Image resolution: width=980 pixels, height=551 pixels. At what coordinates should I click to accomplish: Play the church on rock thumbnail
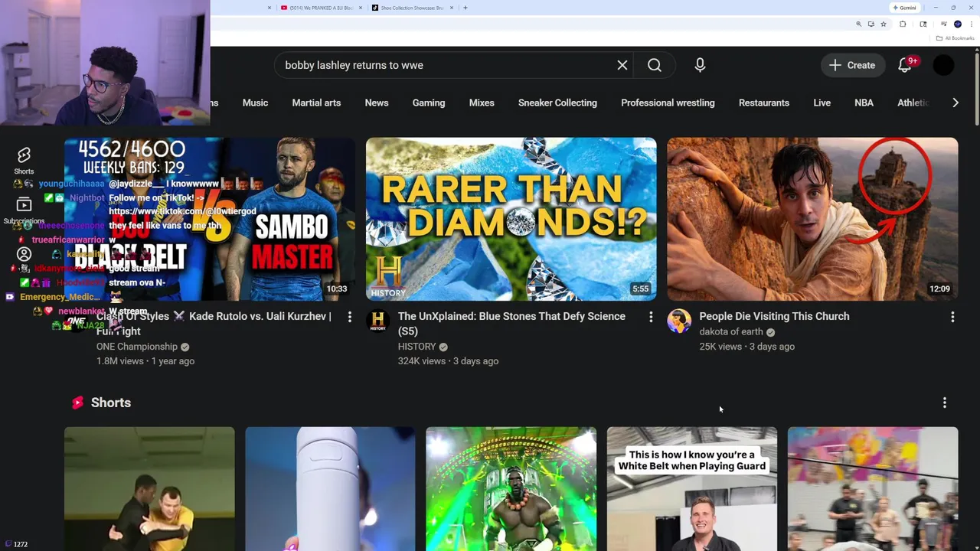(812, 219)
